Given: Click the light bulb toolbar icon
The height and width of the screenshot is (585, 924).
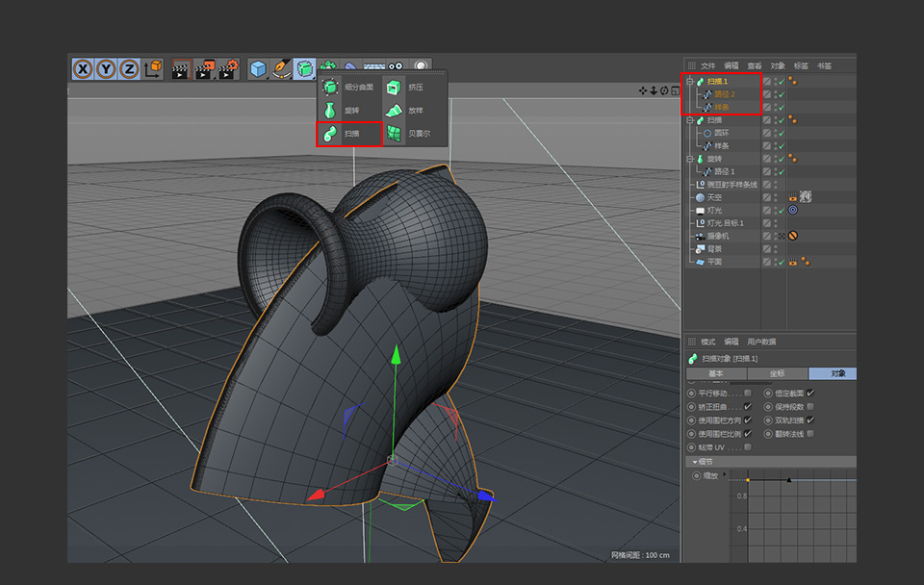Looking at the screenshot, I should [421, 65].
